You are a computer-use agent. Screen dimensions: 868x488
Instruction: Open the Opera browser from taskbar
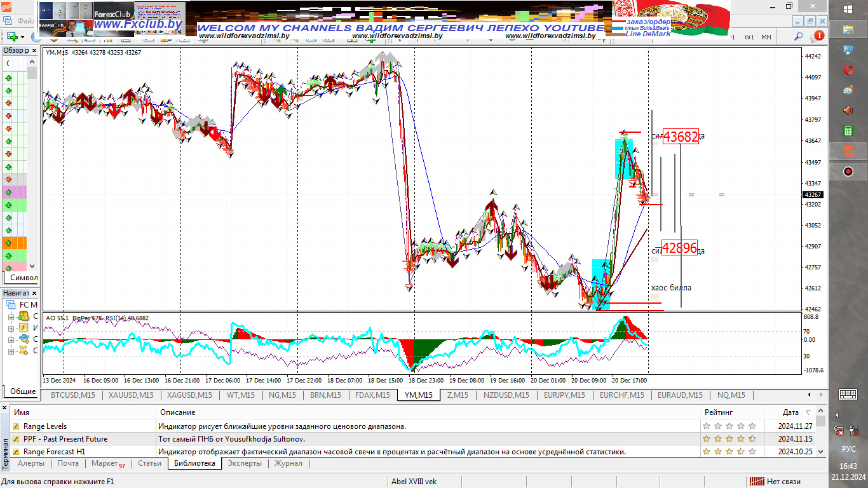[x=848, y=69]
